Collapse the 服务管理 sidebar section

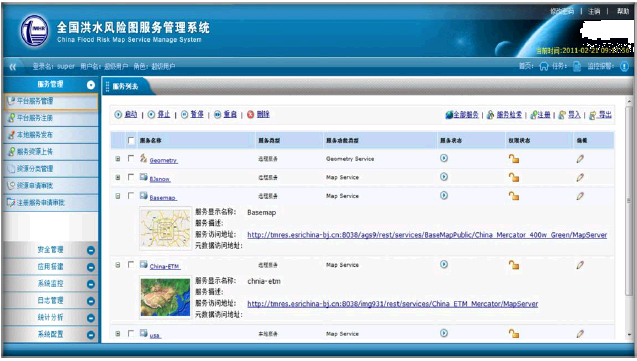pos(91,85)
